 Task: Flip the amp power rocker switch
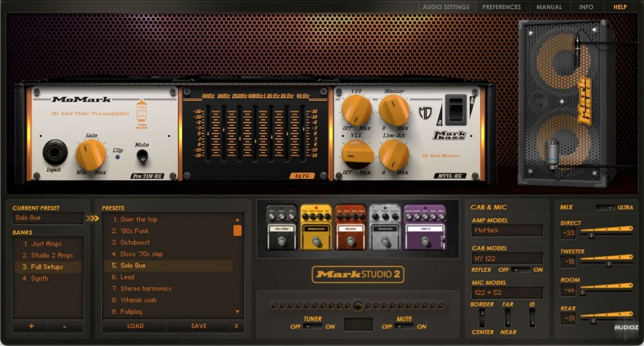coord(457,109)
